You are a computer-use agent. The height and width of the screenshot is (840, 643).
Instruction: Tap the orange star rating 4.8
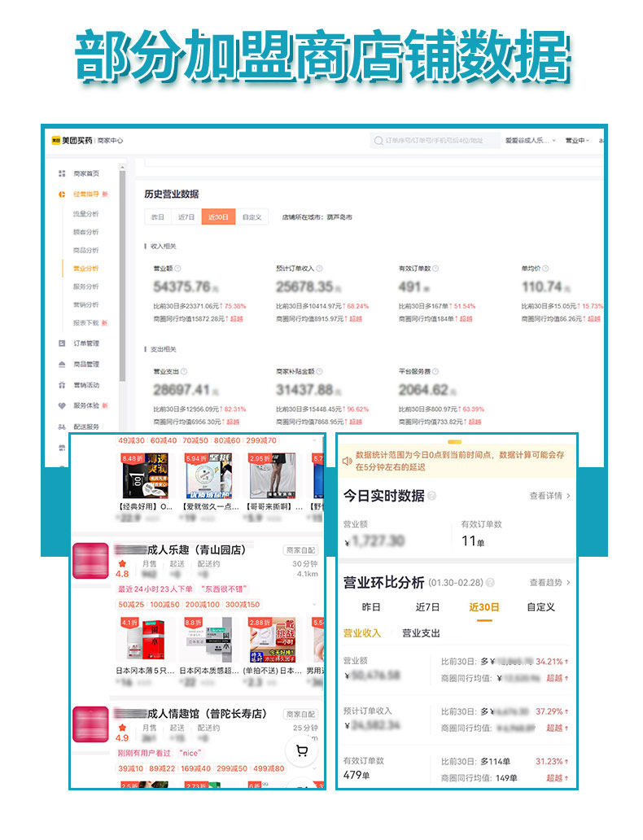pos(122,563)
